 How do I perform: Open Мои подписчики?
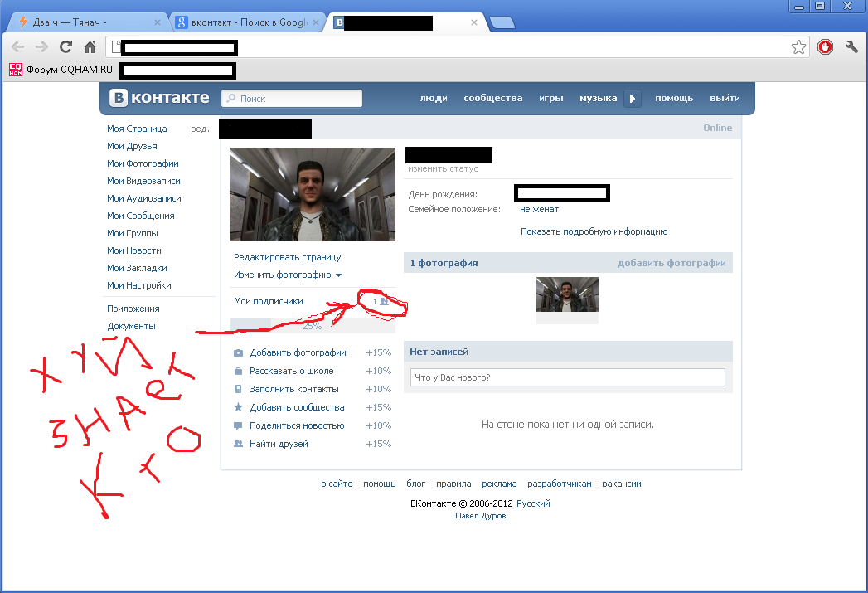coord(269,301)
